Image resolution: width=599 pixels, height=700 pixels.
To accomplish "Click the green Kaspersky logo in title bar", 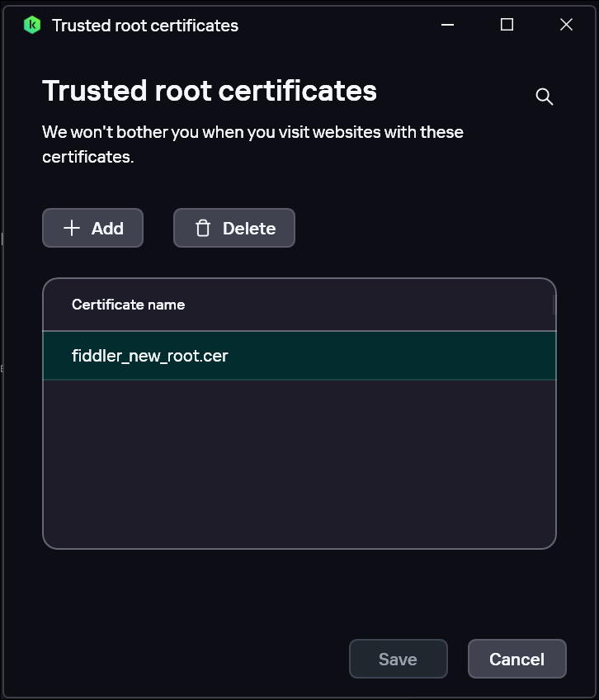I will pos(32,25).
